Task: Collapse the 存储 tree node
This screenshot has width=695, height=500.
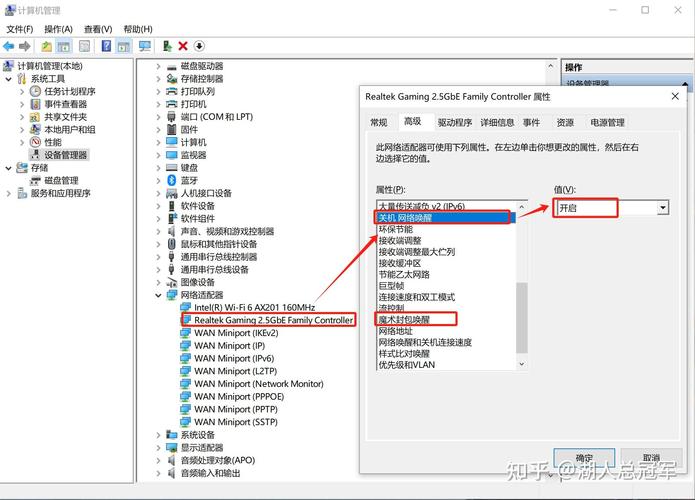Action: (8, 168)
